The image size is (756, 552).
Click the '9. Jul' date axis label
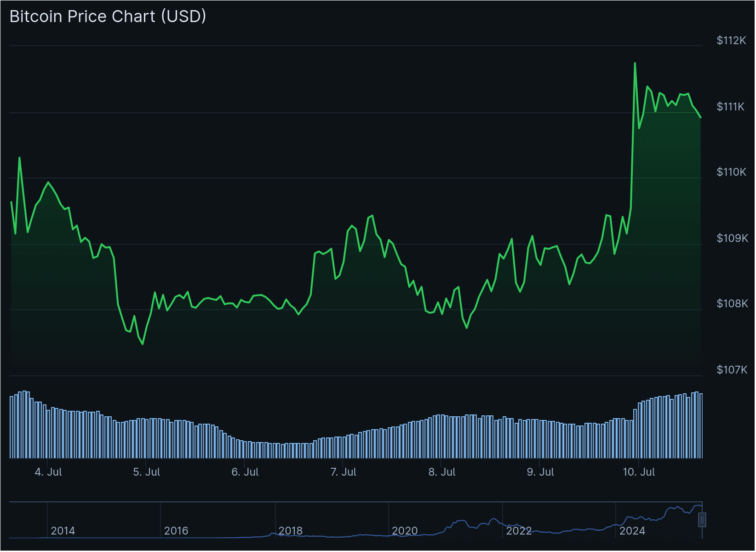[540, 472]
